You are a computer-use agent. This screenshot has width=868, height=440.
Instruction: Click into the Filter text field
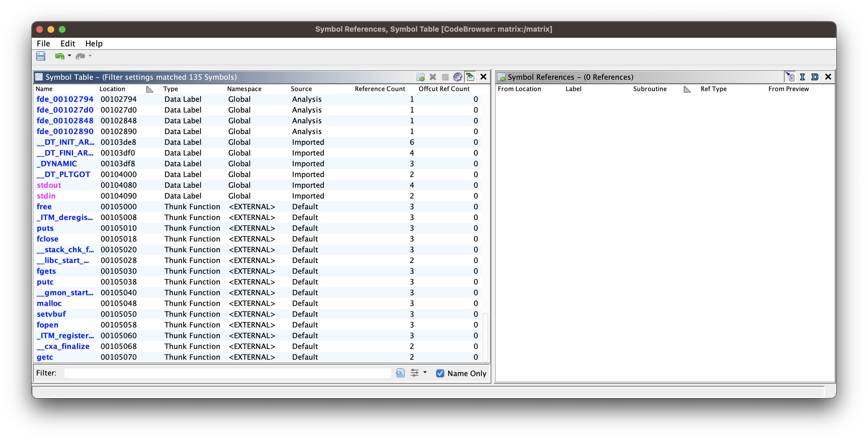(x=227, y=373)
